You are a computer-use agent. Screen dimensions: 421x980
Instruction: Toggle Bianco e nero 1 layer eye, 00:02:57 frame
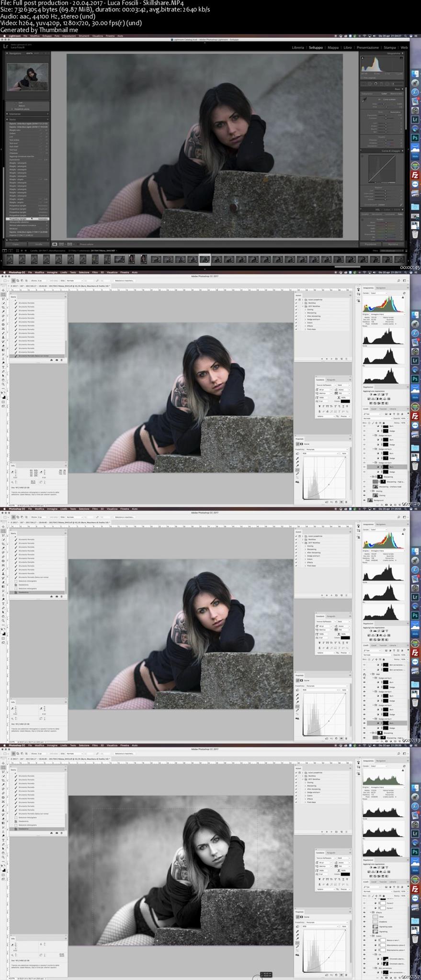point(364,940)
